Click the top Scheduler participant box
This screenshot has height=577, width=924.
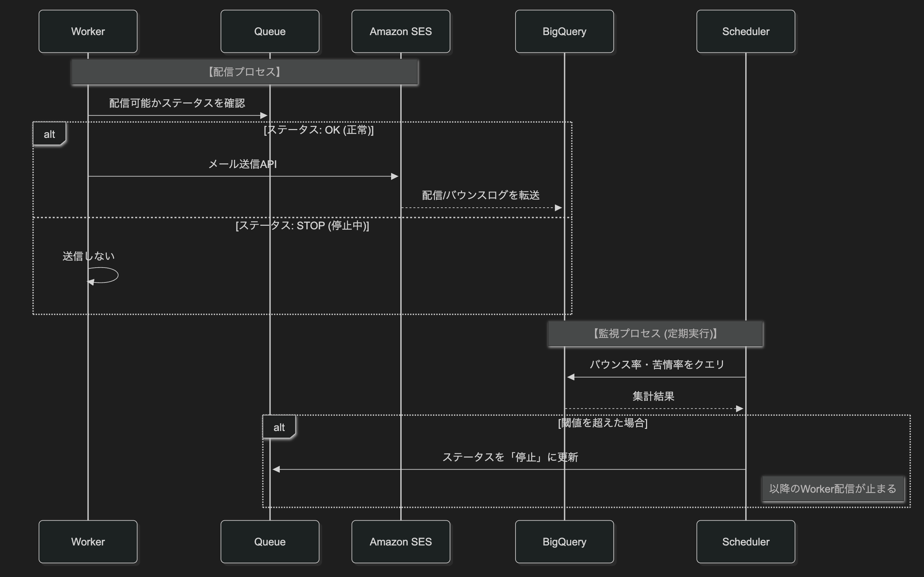point(745,31)
